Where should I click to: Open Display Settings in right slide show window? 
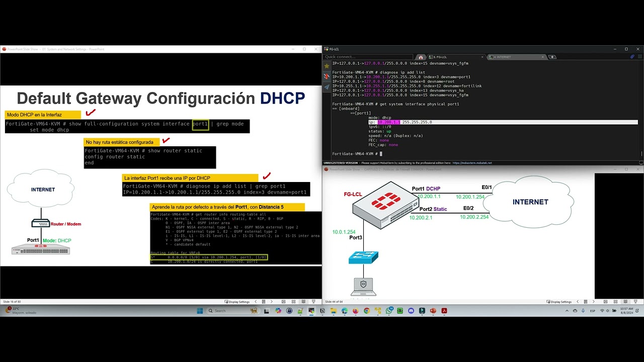coord(559,302)
